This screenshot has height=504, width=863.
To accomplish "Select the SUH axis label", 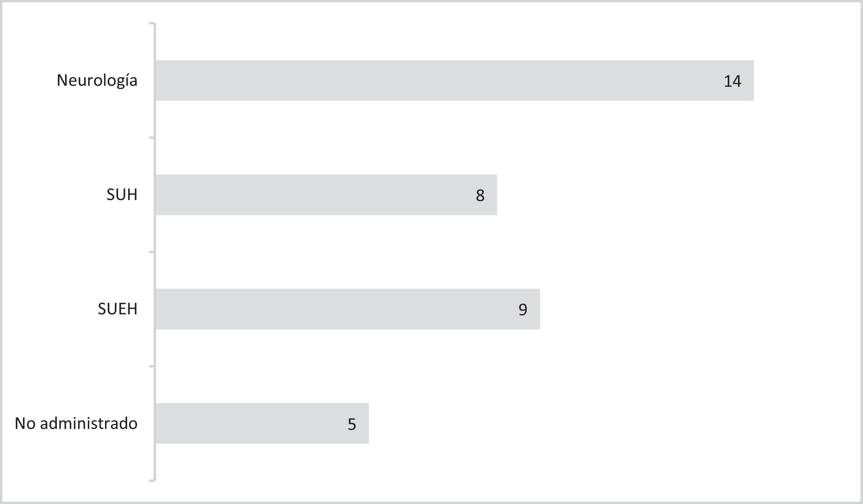I will pyautogui.click(x=122, y=195).
